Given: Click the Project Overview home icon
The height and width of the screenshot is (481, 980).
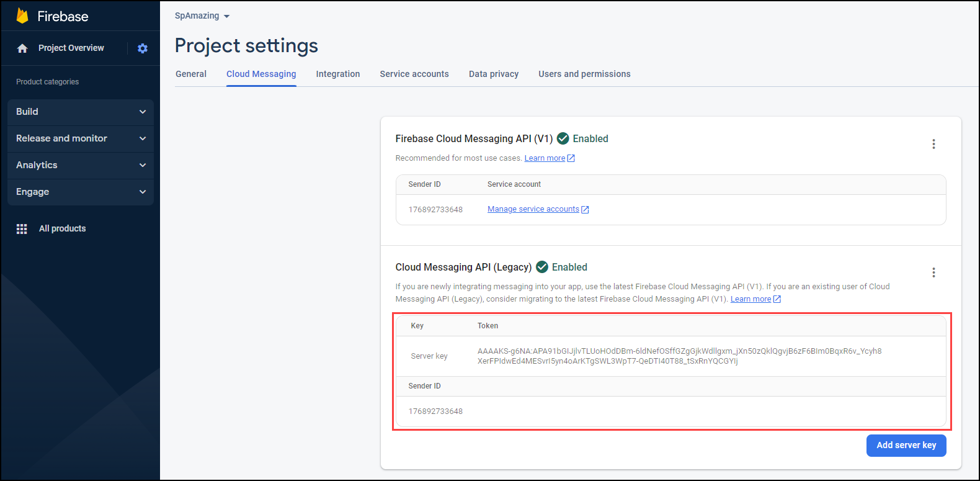Looking at the screenshot, I should pyautogui.click(x=22, y=48).
